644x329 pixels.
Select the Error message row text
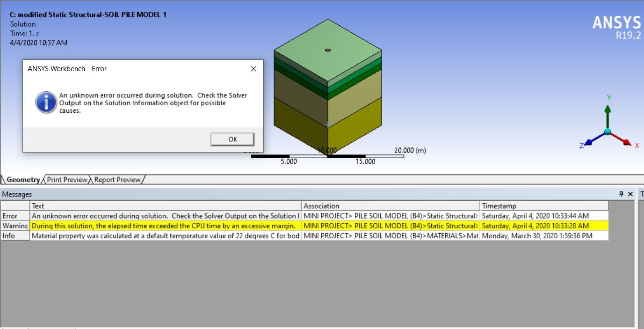[x=166, y=216]
